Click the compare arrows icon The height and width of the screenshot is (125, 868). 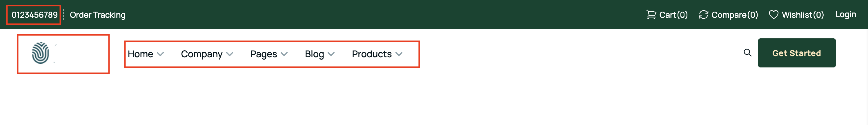703,15
